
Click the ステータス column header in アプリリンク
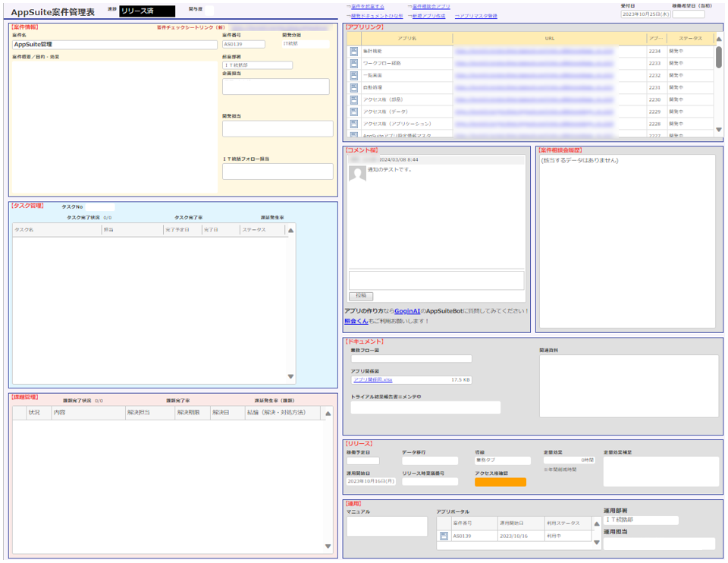click(689, 39)
